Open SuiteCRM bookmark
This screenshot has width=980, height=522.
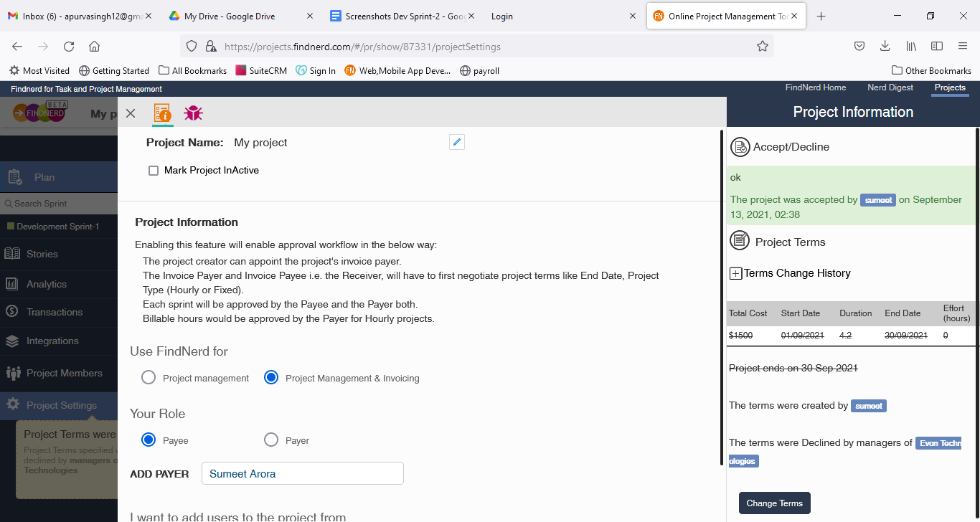coord(262,70)
